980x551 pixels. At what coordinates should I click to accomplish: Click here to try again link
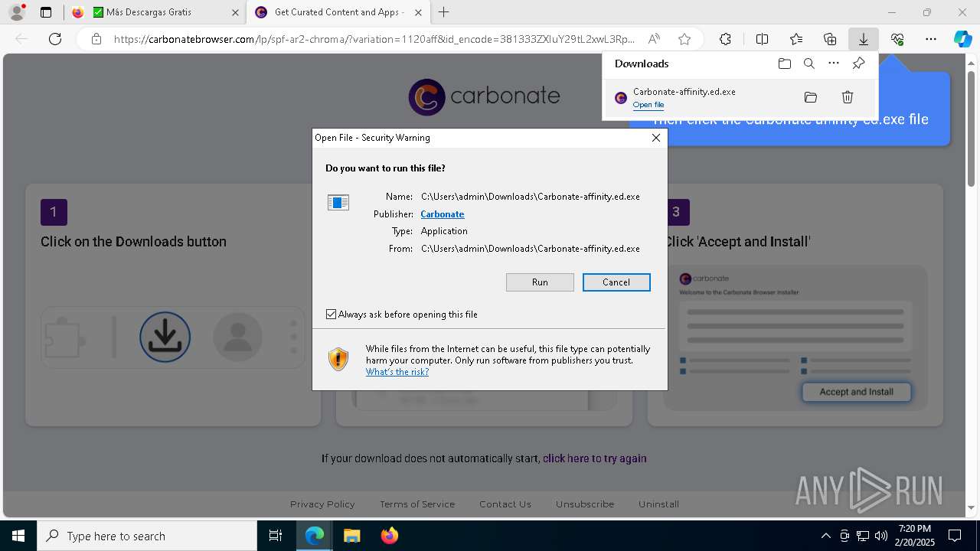click(595, 458)
